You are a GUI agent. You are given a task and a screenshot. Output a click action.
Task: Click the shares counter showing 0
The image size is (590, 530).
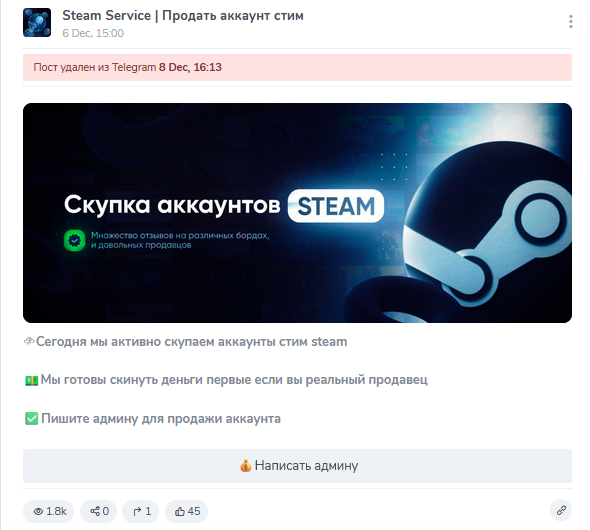click(99, 511)
